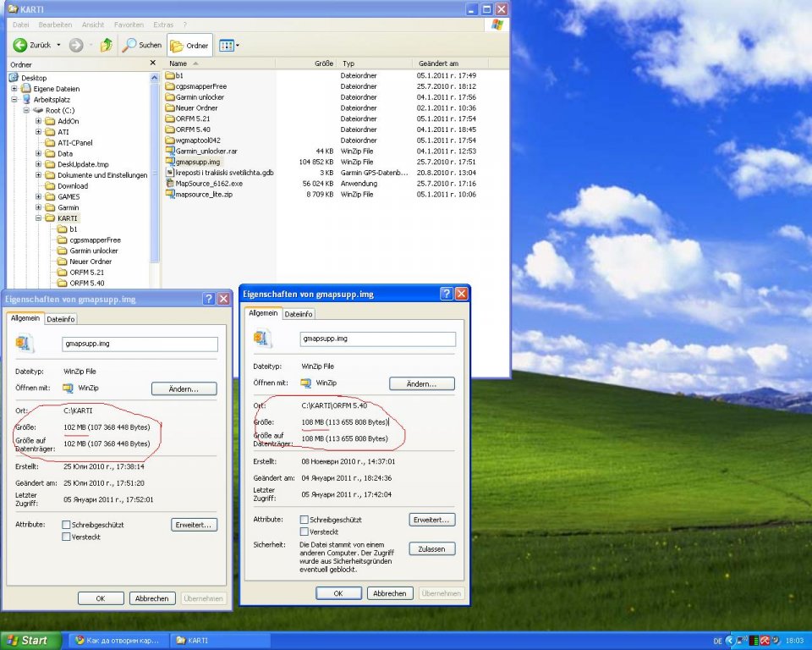Click the Zulassen unblock button
Viewport: 812px width, 650px height.
(x=431, y=549)
